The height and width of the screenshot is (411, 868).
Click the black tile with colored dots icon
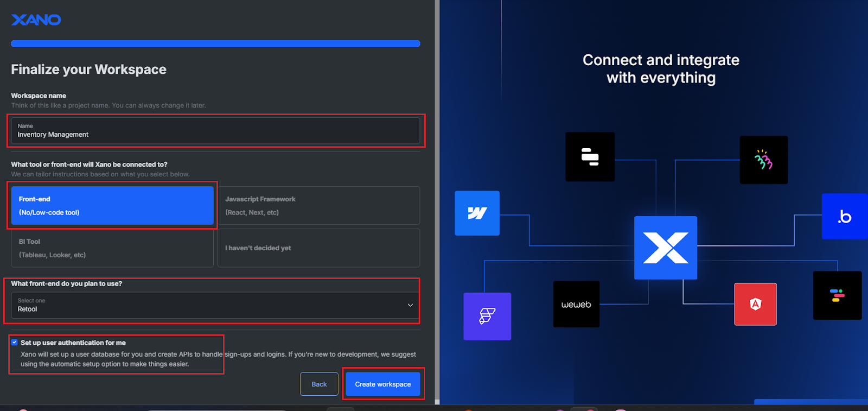[x=837, y=295]
